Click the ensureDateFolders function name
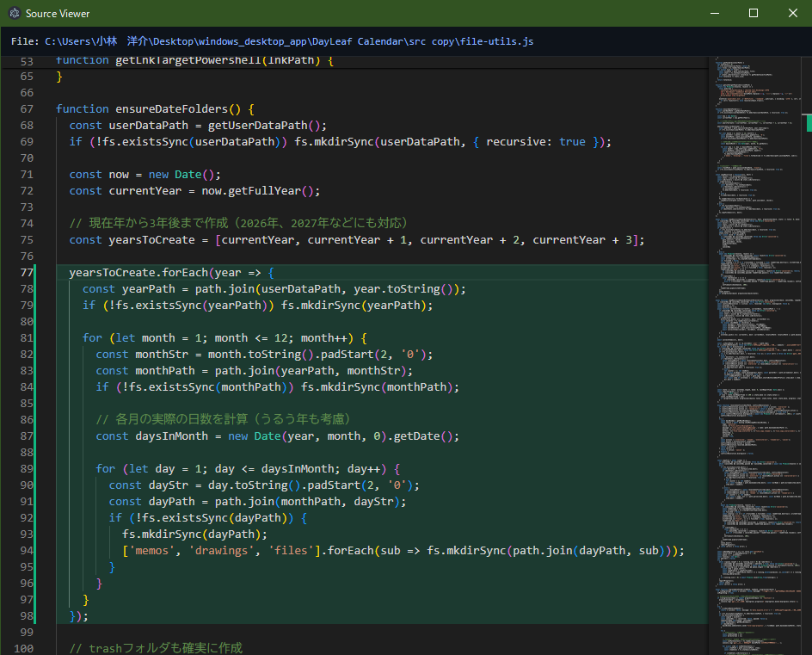The width and height of the screenshot is (812, 655). point(169,108)
